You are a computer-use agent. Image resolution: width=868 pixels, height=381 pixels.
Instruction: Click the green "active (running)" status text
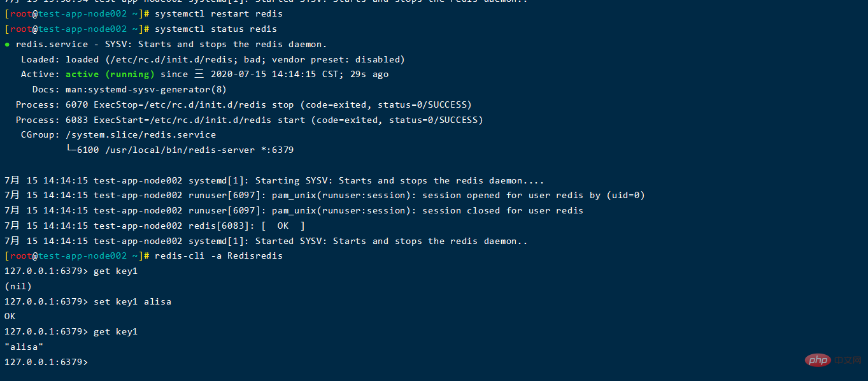(110, 75)
